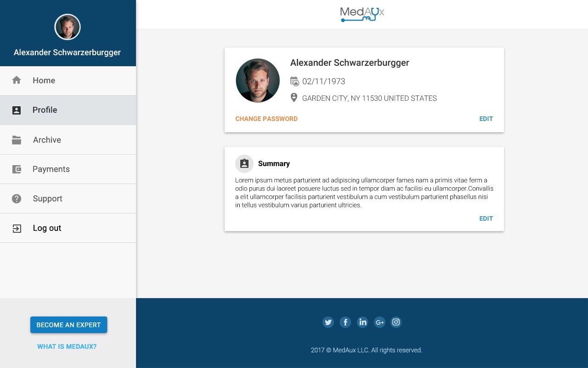Open Support in the sidebar

click(68, 199)
